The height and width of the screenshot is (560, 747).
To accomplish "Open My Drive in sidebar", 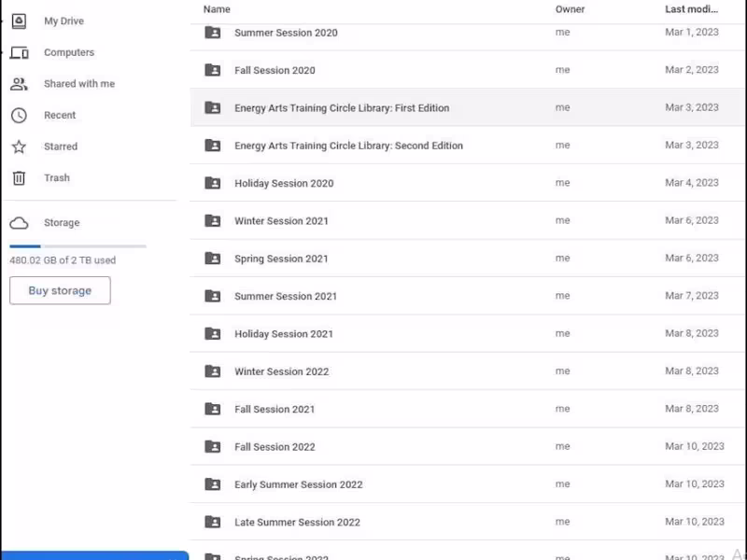I will pyautogui.click(x=63, y=21).
